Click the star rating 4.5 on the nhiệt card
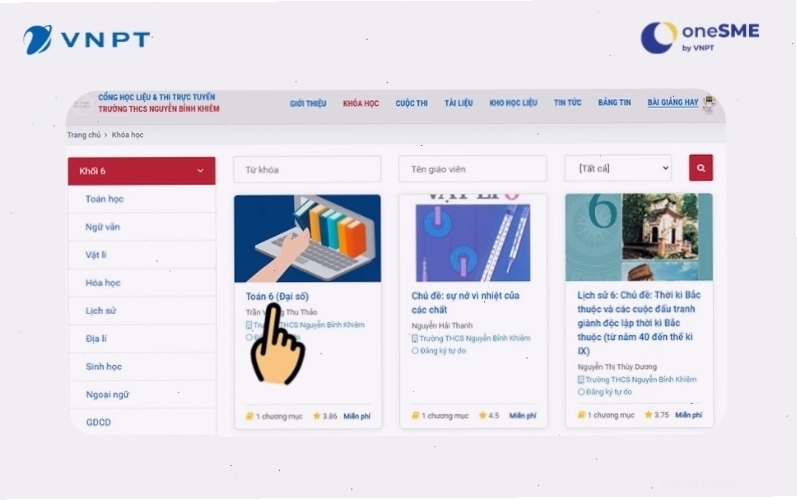Viewport: 797px width, 500px height. click(489, 416)
